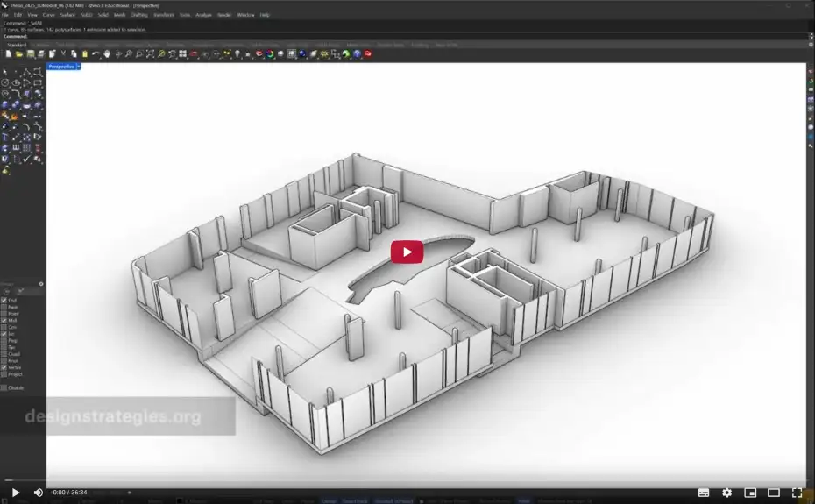Click the New file icon in Standard toolbar
The image size is (815, 504).
coord(8,53)
